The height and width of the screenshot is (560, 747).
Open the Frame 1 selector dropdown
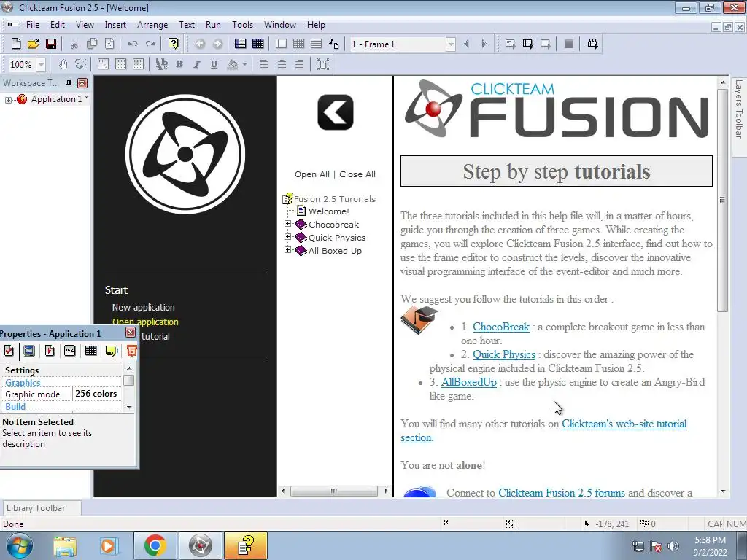451,44
